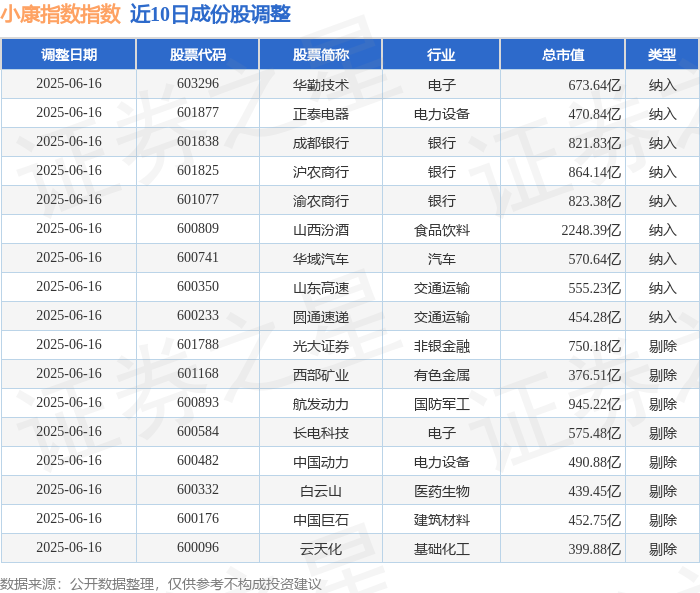This screenshot has width=700, height=593.
Task: Select stock name 云天化
Action: pyautogui.click(x=321, y=549)
